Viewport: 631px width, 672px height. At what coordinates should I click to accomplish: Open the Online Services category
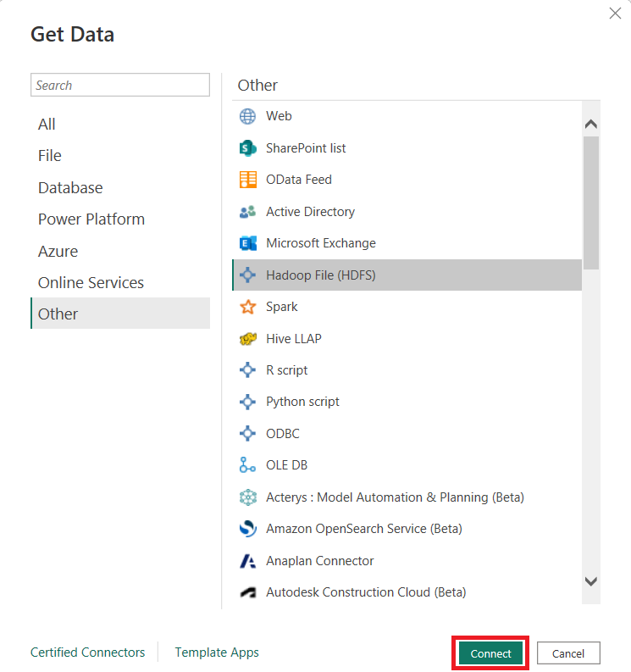(x=91, y=283)
